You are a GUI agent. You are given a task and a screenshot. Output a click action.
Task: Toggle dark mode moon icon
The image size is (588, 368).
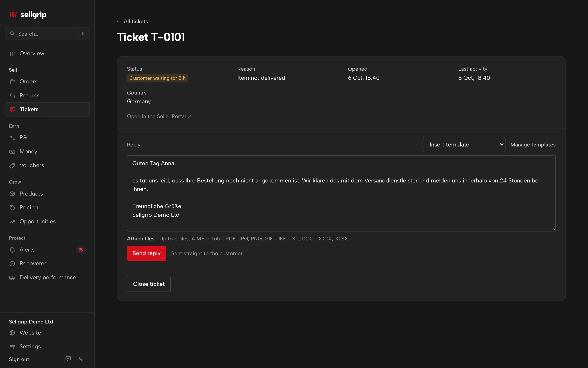pos(81,359)
